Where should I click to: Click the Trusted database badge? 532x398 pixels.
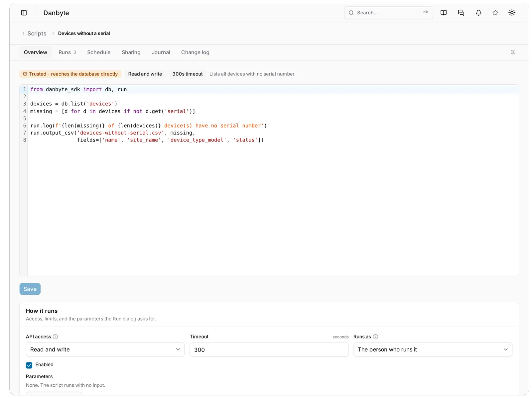pos(70,74)
